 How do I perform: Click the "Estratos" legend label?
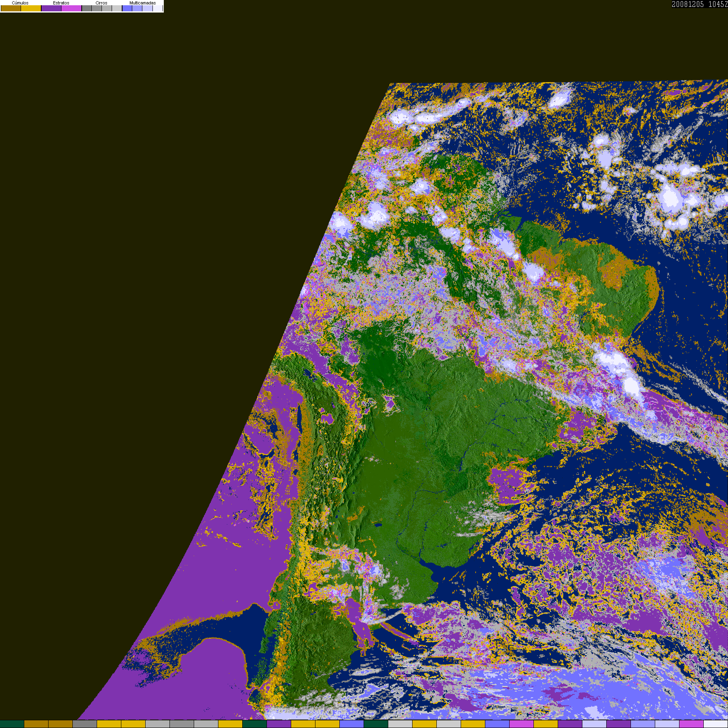tap(61, 3)
